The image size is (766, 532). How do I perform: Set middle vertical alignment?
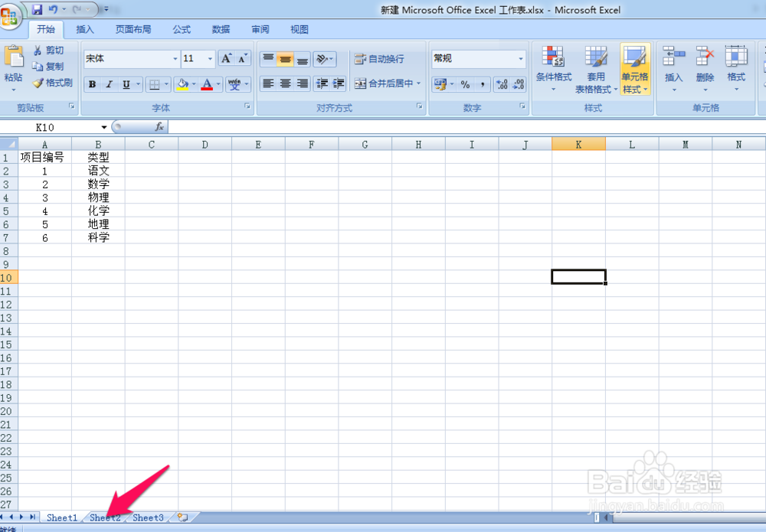(285, 59)
